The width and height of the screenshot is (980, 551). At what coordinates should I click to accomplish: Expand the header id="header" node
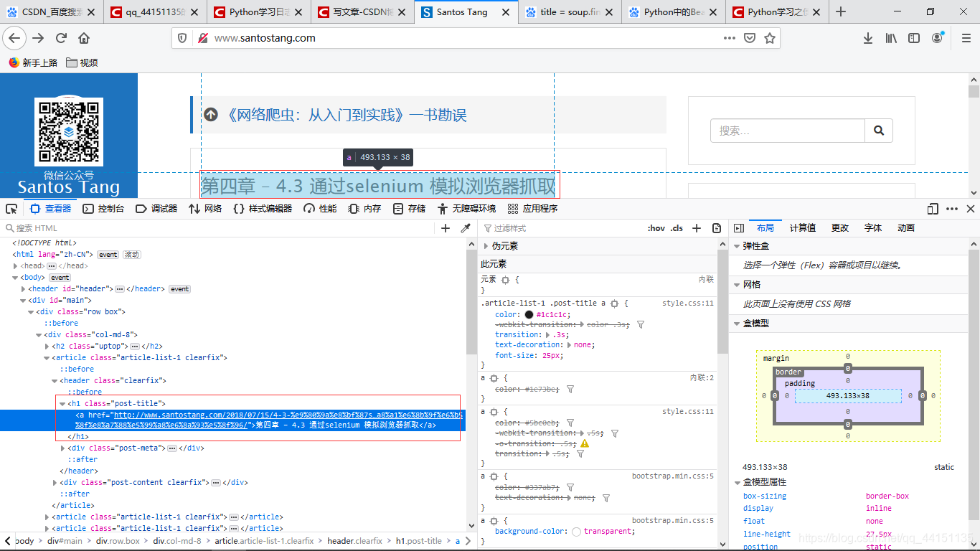(23, 288)
